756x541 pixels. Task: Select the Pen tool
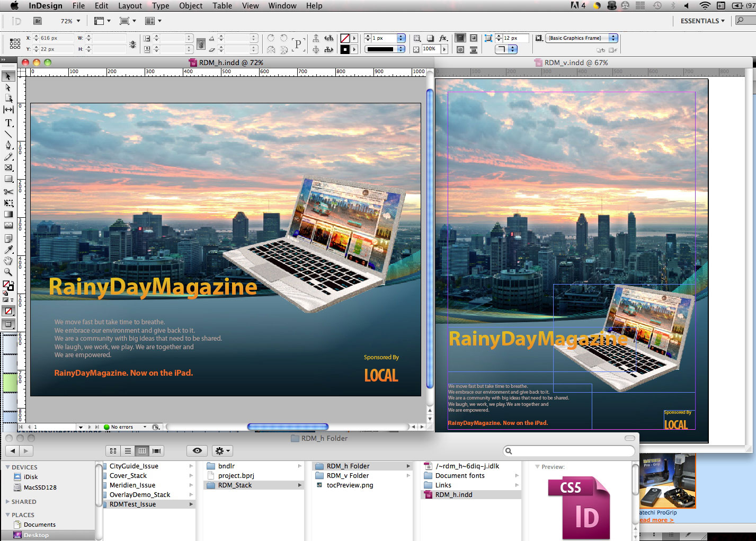(x=8, y=145)
